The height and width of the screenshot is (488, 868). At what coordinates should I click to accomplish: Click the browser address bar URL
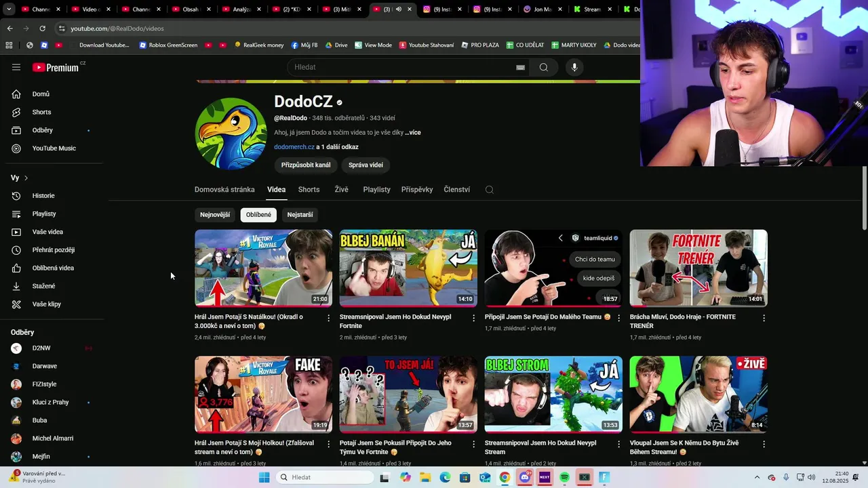pyautogui.click(x=117, y=28)
